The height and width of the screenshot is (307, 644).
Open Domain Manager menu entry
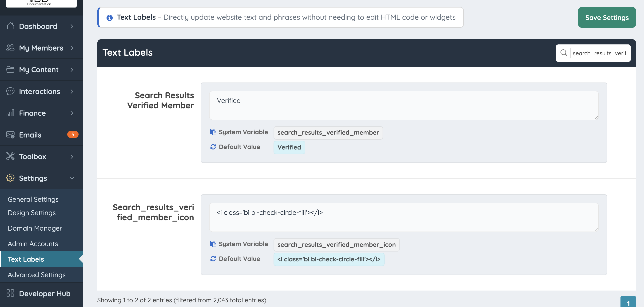tap(35, 228)
